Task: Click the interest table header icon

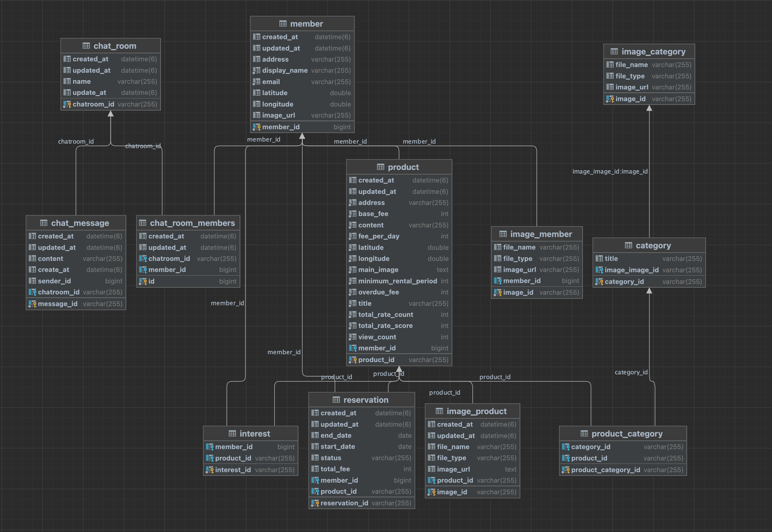Action: [233, 433]
